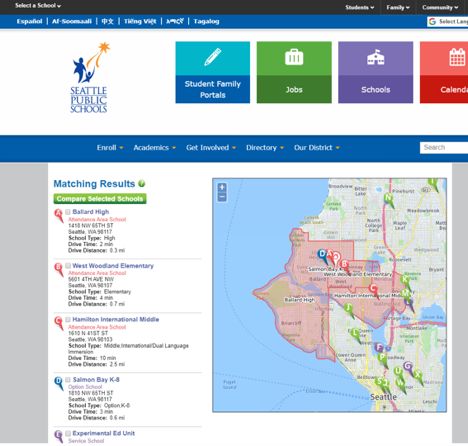Click the green info icon beside Matching Results
Viewport: 468px width, 446px height.
coord(142,184)
